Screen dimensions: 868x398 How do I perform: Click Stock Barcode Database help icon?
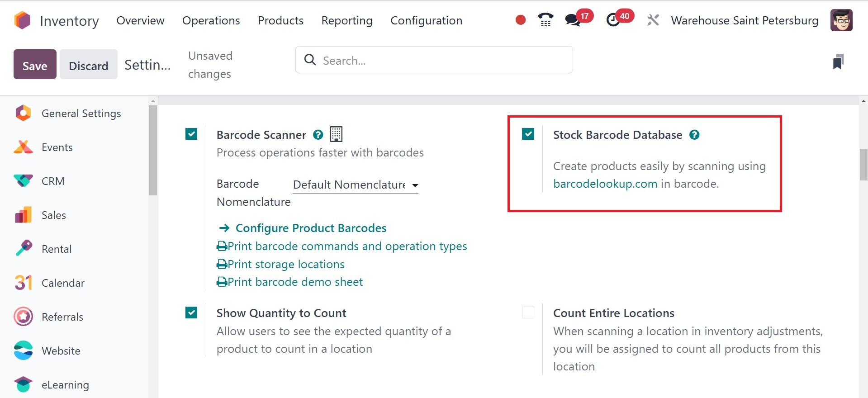pos(694,135)
